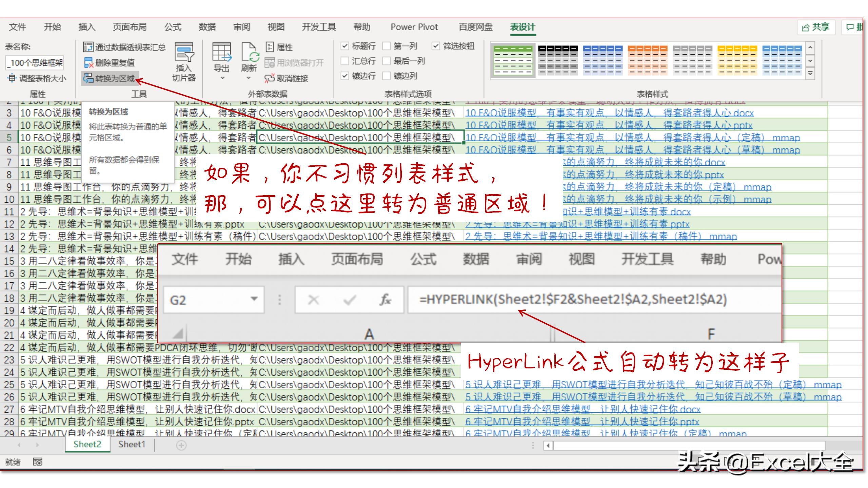Enable the Total Row (汇总行) checkbox

pyautogui.click(x=345, y=61)
